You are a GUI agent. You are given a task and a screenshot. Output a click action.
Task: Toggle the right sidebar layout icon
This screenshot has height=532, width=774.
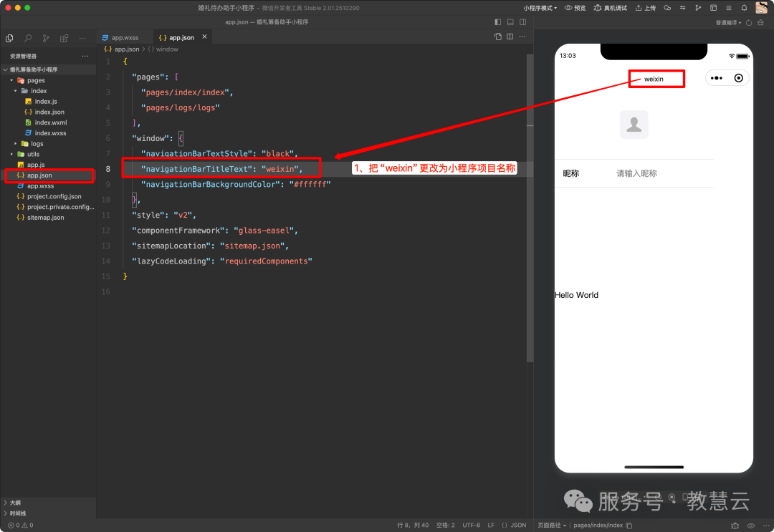(x=522, y=22)
